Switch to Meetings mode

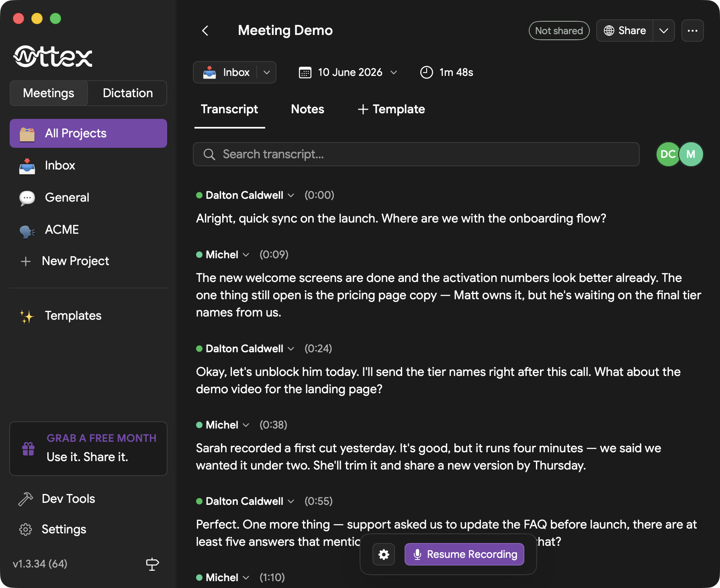pos(49,93)
